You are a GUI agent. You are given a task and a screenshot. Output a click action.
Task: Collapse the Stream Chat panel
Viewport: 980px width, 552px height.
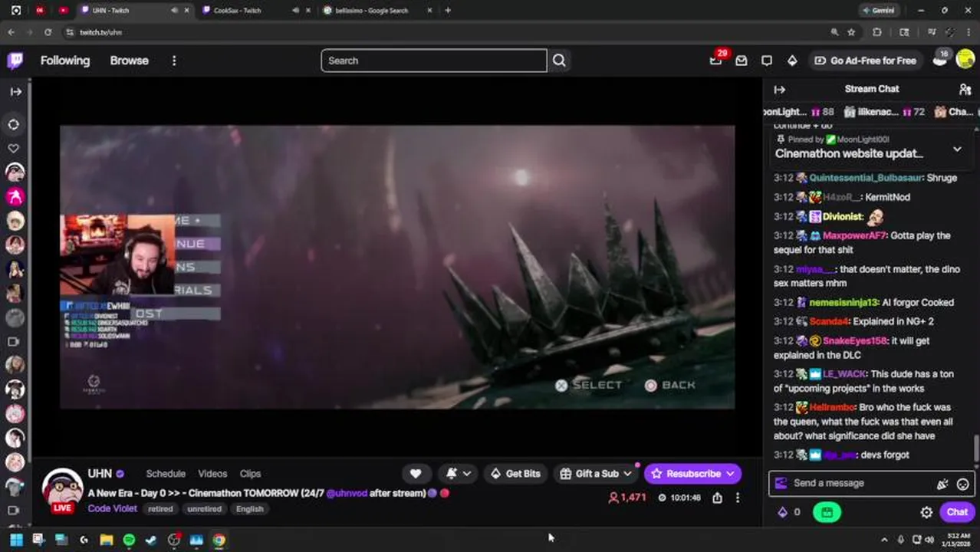[x=779, y=90]
